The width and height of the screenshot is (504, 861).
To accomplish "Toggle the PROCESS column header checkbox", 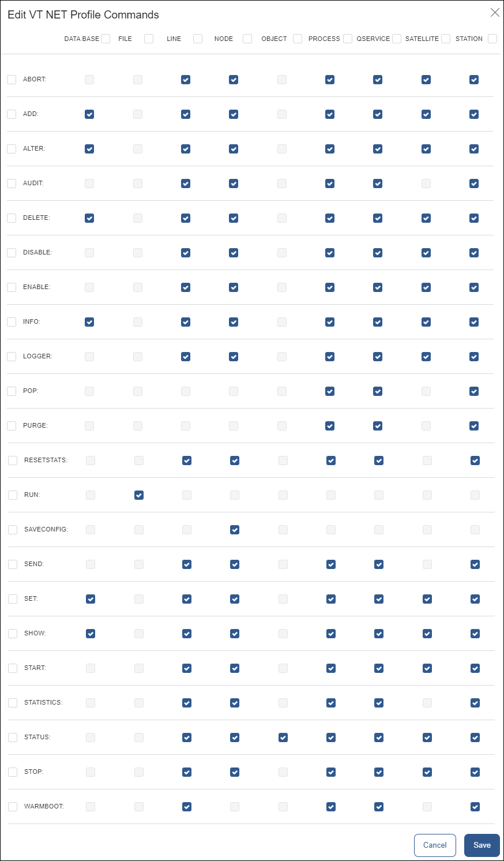I will (x=347, y=38).
